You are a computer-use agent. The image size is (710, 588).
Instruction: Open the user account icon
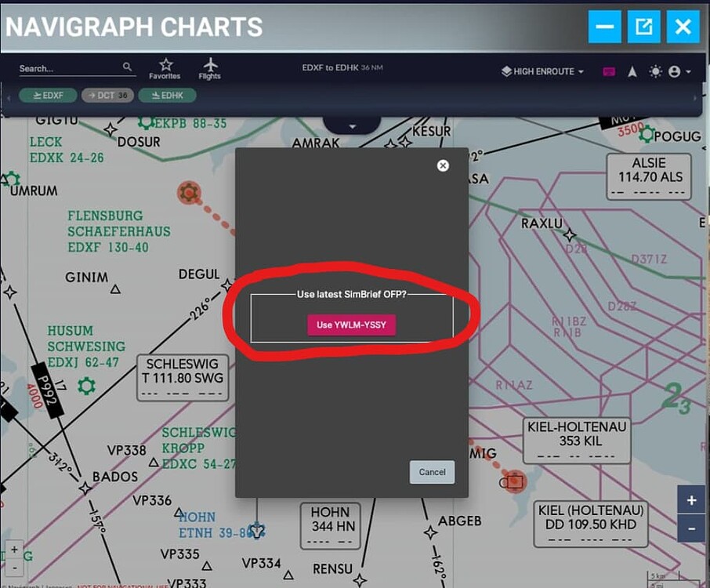pos(675,71)
